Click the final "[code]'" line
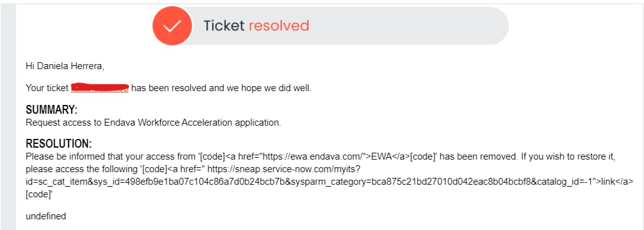 coord(39,194)
